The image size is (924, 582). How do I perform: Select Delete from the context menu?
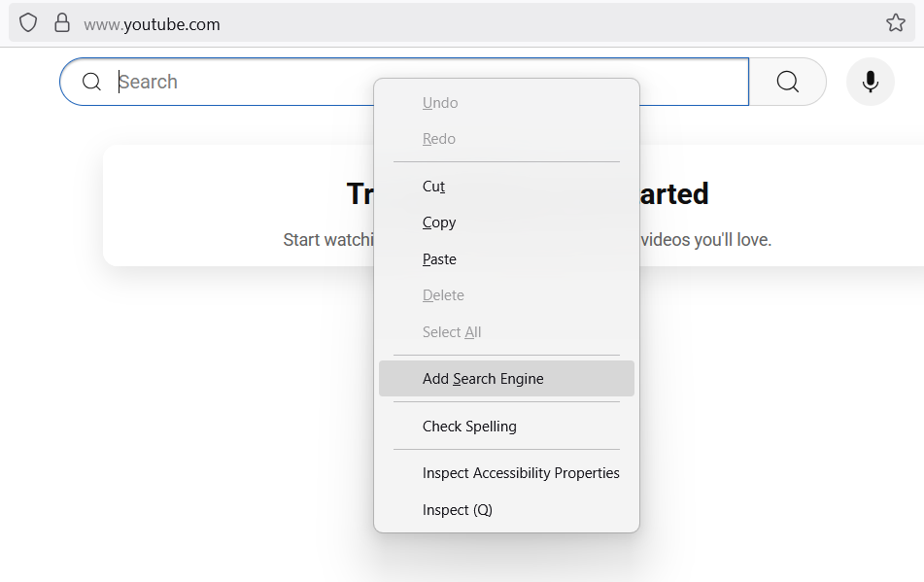[443, 294]
